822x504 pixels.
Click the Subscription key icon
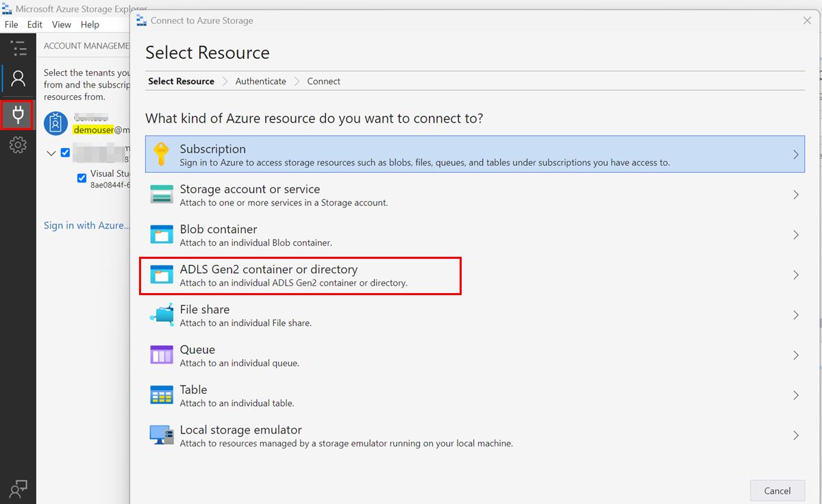tap(161, 154)
